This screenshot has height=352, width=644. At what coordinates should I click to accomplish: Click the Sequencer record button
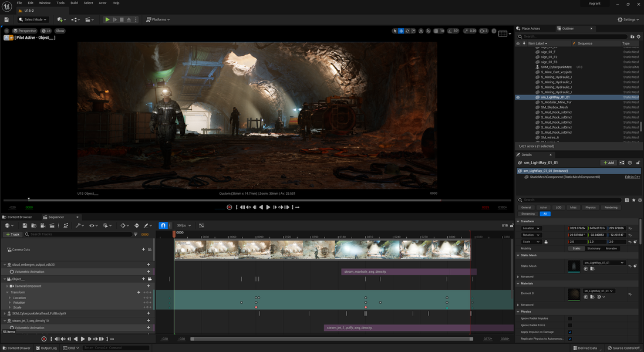tap(44, 339)
